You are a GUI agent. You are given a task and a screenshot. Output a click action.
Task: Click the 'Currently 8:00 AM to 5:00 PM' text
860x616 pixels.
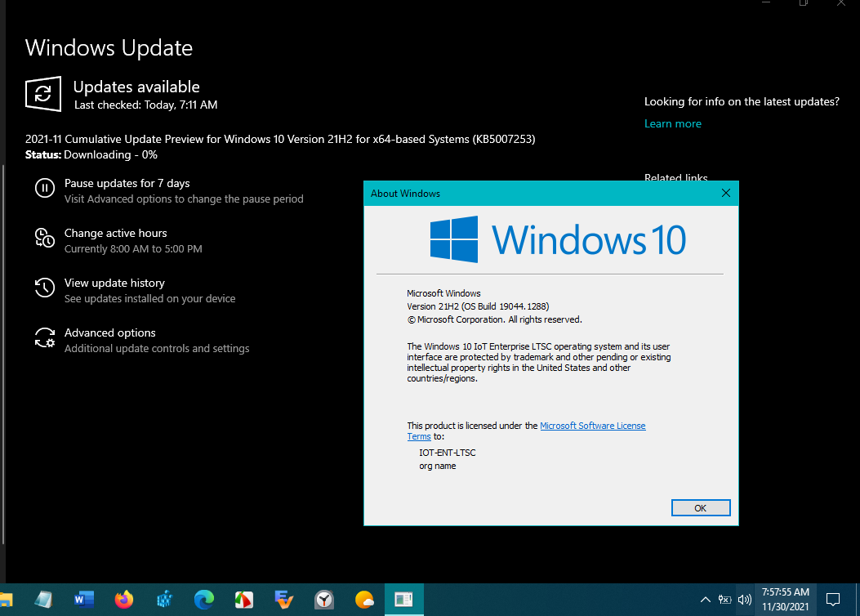tap(133, 249)
